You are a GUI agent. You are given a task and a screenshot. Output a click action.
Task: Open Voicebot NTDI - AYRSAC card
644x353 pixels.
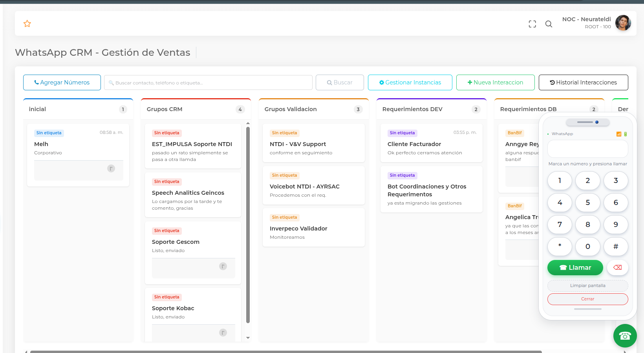(x=314, y=185)
